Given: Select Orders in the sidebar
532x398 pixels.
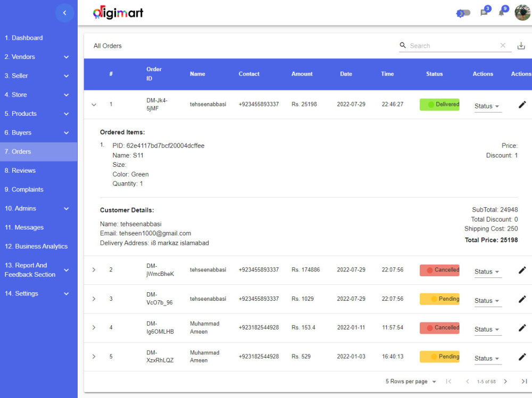Looking at the screenshot, I should 39,151.
